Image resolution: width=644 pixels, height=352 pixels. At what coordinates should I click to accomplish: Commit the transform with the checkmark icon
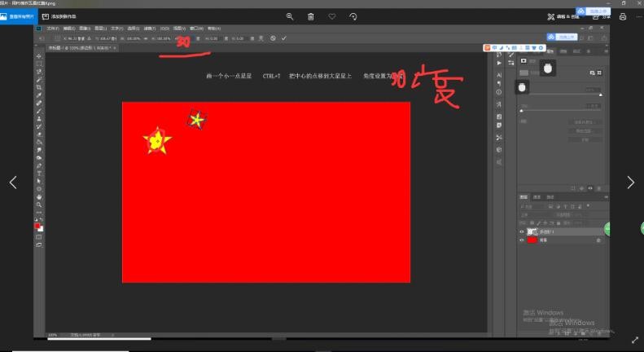(284, 38)
